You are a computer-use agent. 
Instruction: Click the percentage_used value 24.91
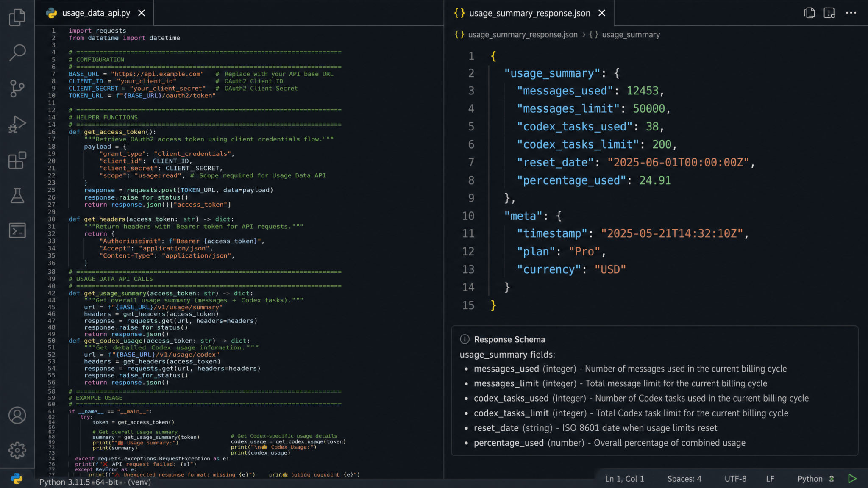(655, 180)
